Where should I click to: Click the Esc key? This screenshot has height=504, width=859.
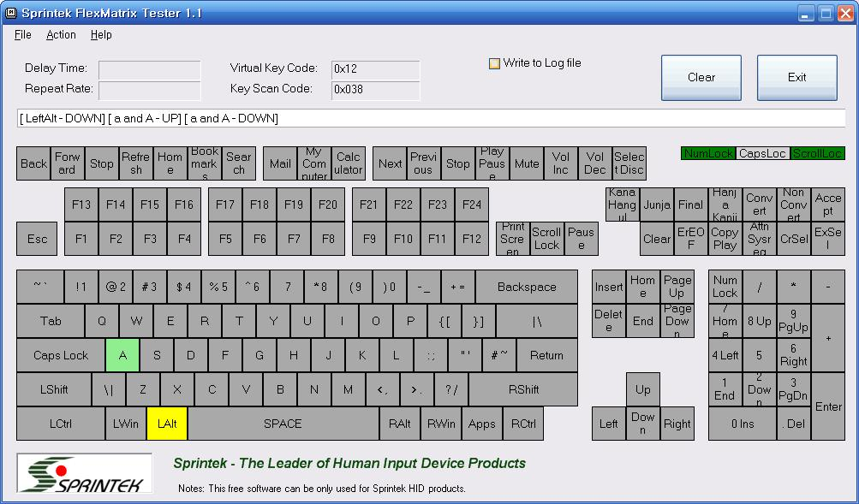coord(37,239)
